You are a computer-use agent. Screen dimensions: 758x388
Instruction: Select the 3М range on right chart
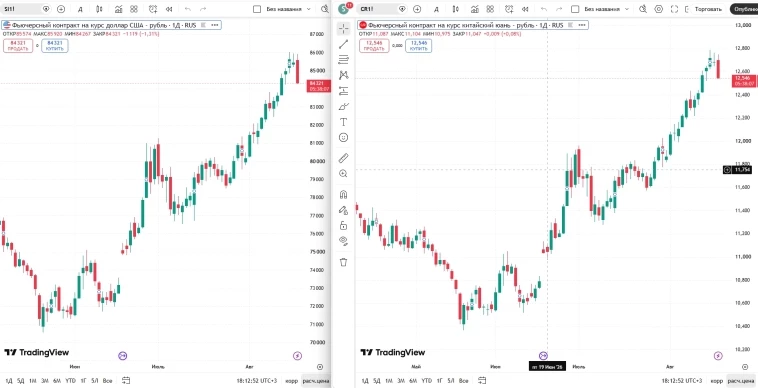click(x=401, y=381)
